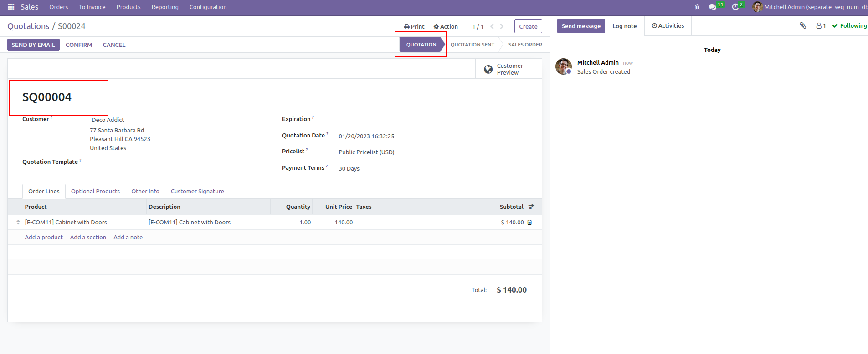Click the Log note button

(x=624, y=26)
